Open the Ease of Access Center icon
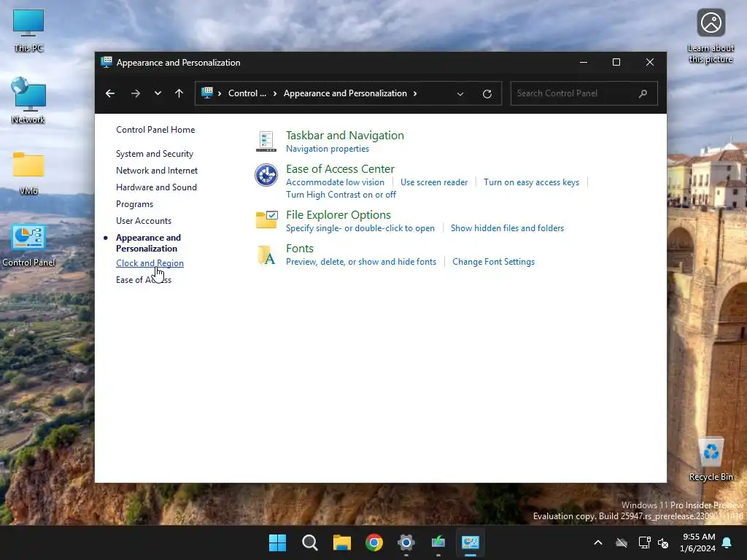 coord(266,175)
